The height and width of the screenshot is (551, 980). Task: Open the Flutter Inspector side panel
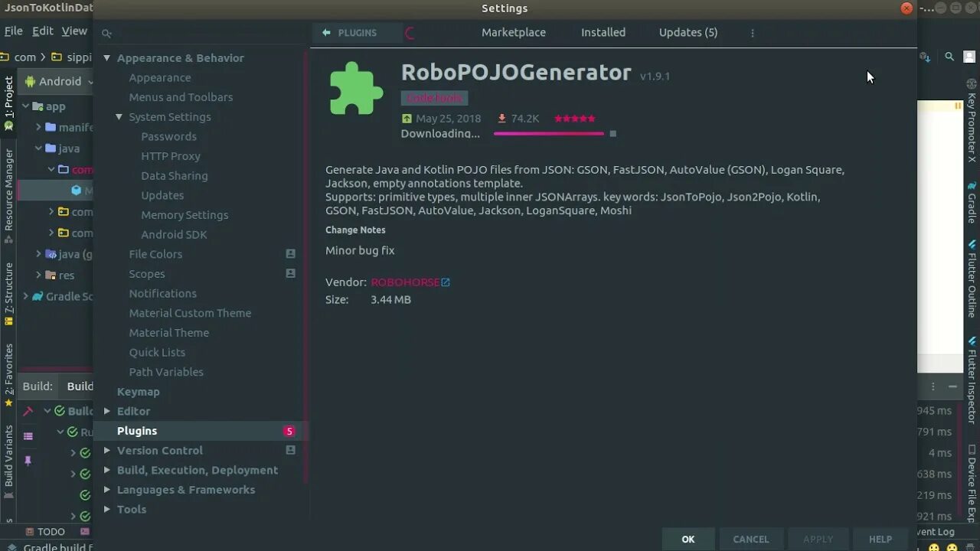pyautogui.click(x=972, y=380)
